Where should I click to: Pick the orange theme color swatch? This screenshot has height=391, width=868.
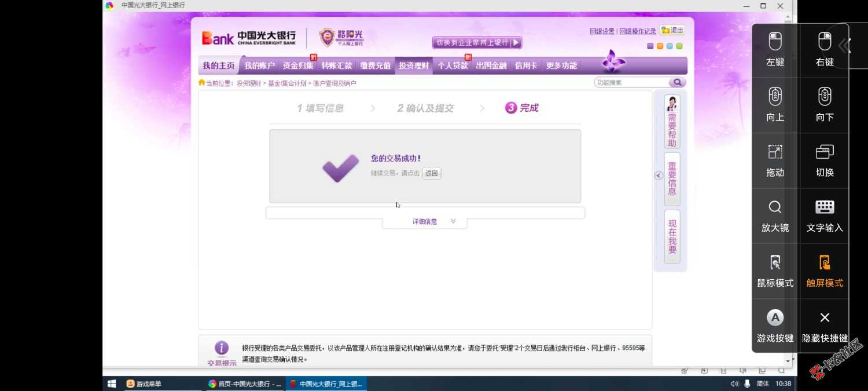pos(660,45)
